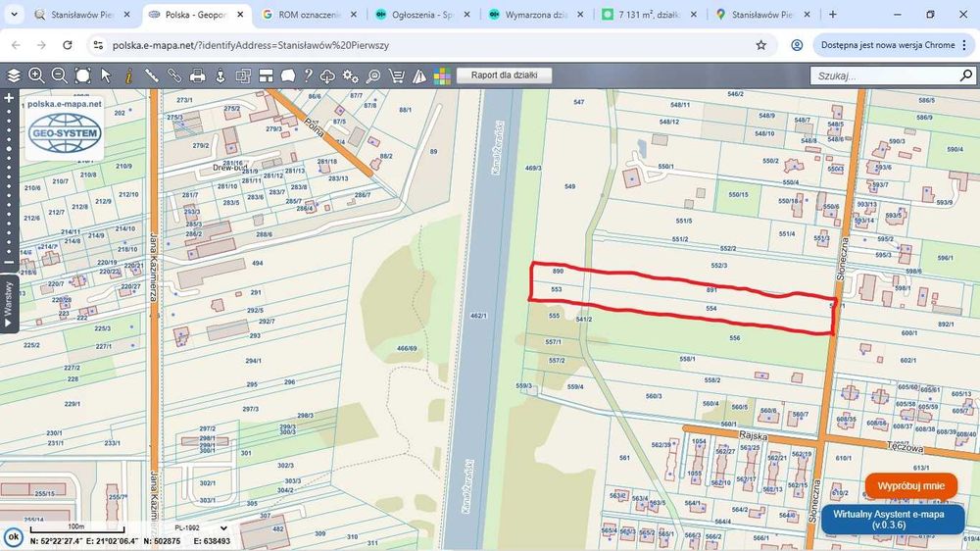This screenshot has height=551, width=980.
Task: Switch to the Stanisławów Pie first tab
Action: click(82, 15)
